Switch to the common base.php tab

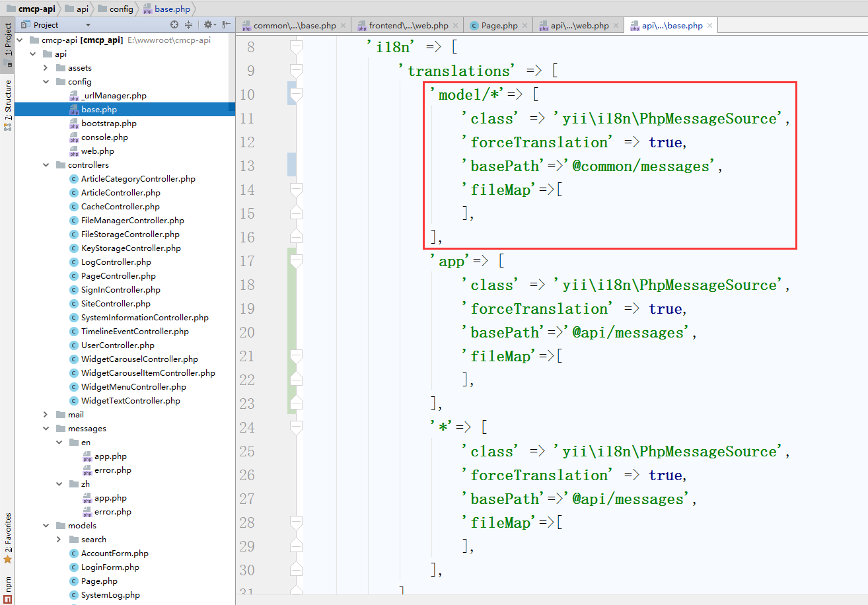(294, 26)
